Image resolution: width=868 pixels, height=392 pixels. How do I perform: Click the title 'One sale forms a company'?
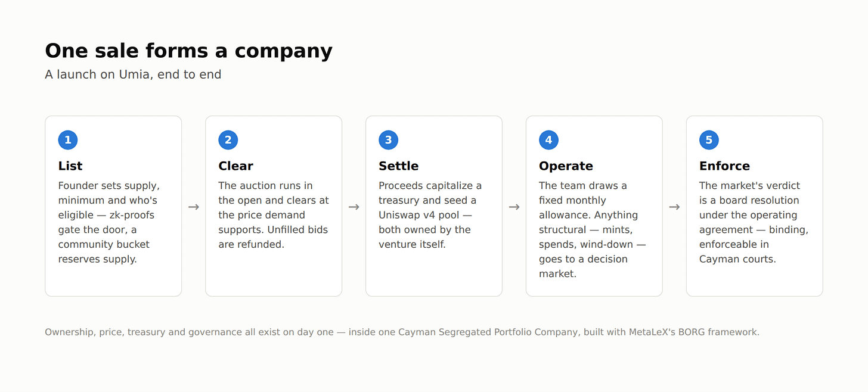point(189,51)
